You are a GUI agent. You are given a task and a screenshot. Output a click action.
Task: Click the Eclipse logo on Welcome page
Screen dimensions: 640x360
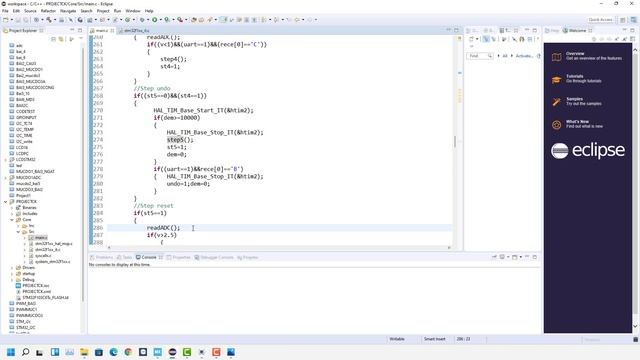tap(588, 151)
